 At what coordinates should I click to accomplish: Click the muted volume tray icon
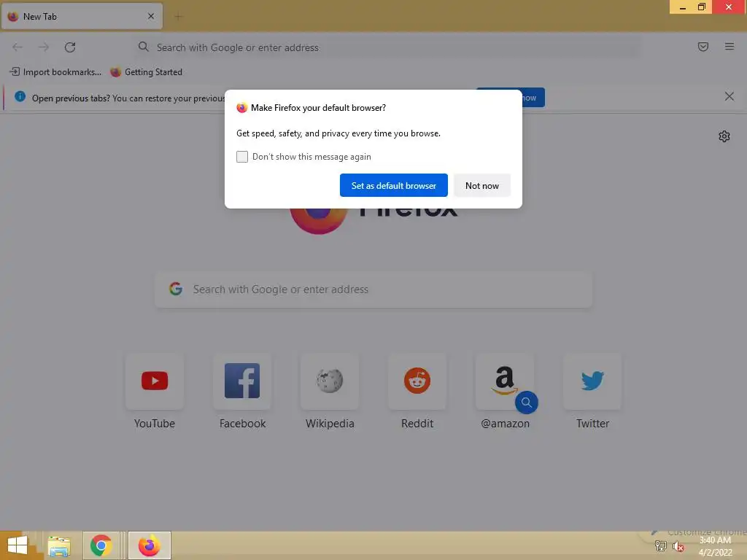point(678,547)
